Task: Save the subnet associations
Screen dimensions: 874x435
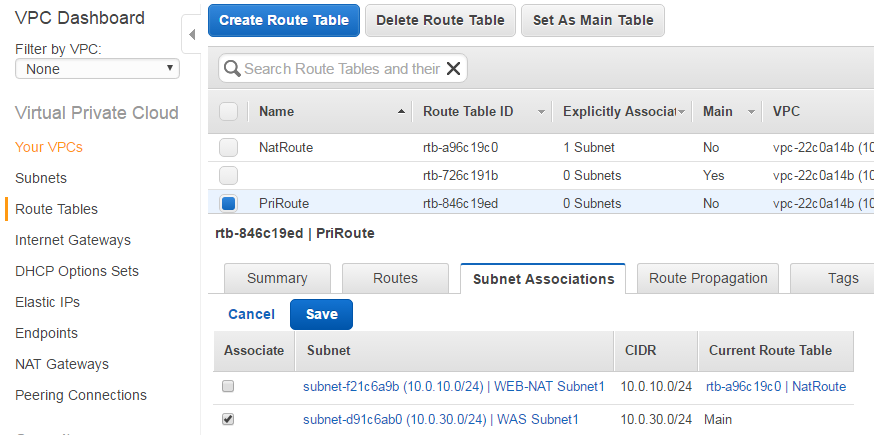Action: coord(321,314)
